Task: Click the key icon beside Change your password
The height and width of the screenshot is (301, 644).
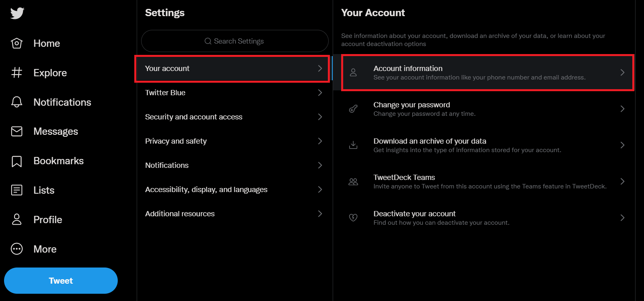Action: point(353,109)
